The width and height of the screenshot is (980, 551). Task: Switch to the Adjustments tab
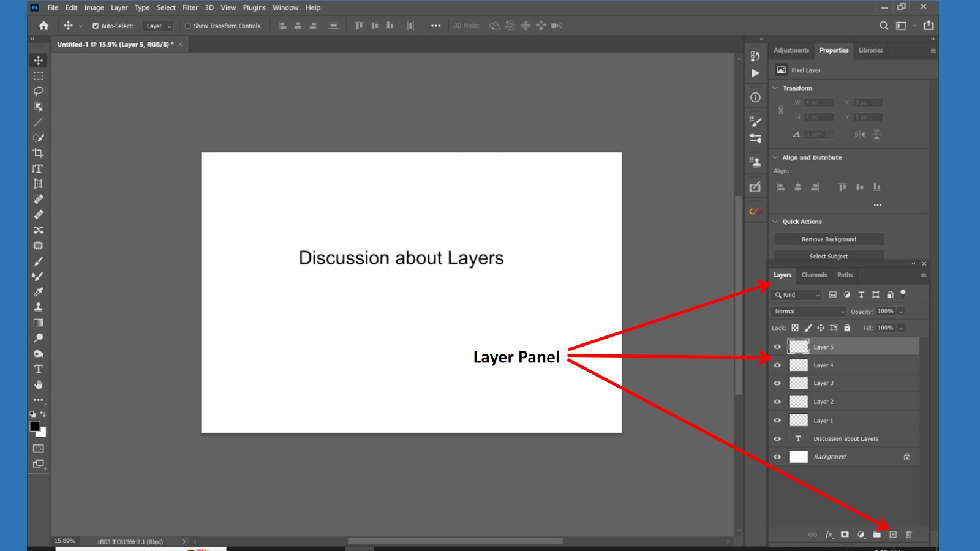click(x=791, y=50)
